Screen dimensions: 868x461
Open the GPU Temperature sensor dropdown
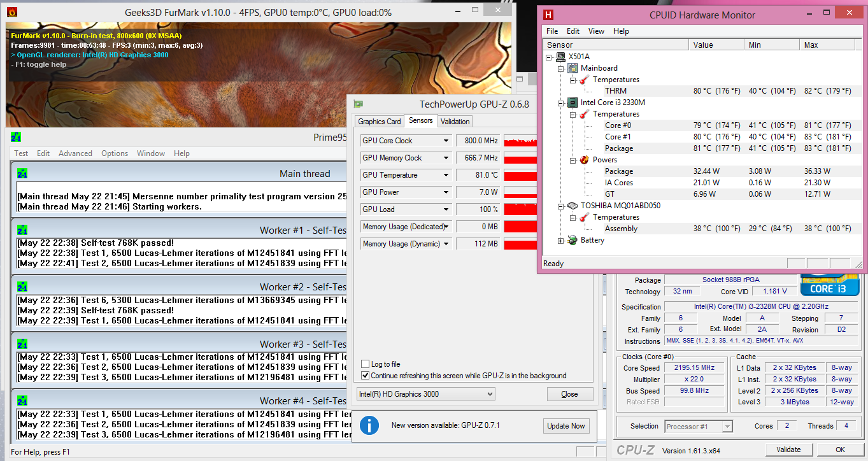pyautogui.click(x=447, y=175)
